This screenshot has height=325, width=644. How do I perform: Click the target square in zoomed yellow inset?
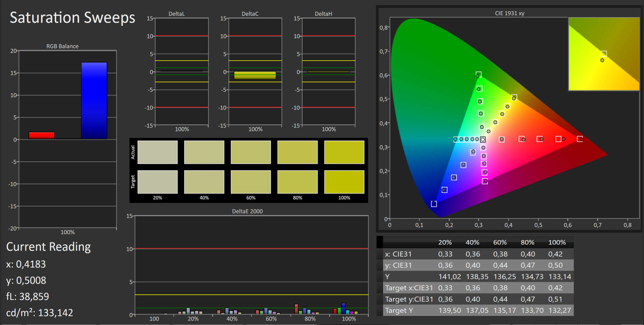point(604,54)
